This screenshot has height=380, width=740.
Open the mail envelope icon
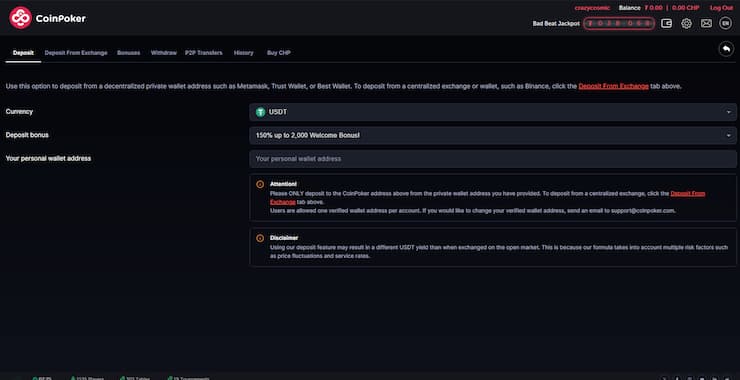[x=706, y=23]
